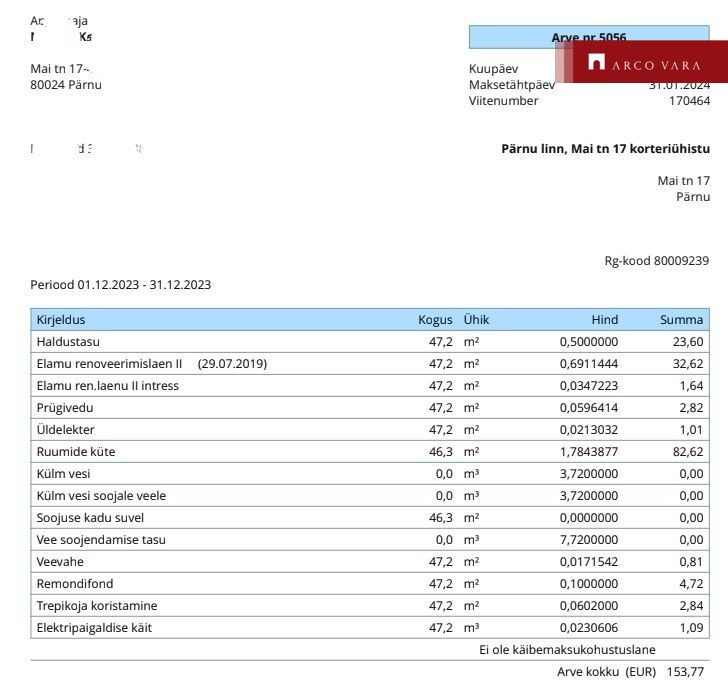Click the 'Külm vesi' row label
The width and height of the screenshot is (728, 687).
click(x=64, y=474)
